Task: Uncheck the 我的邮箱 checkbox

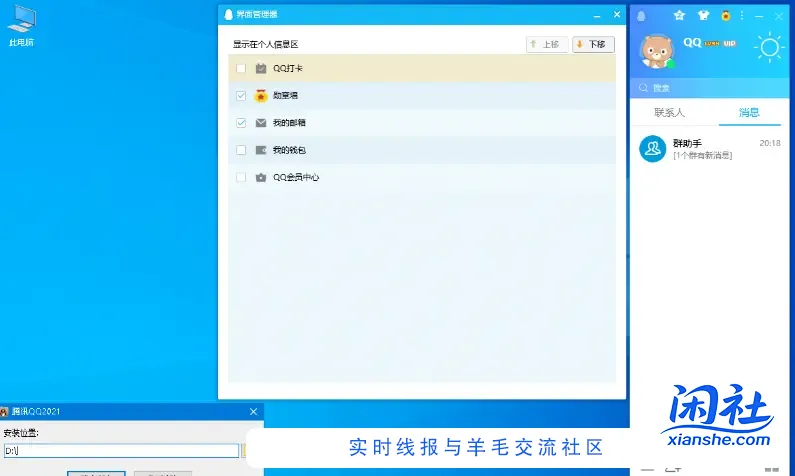Action: pos(241,123)
